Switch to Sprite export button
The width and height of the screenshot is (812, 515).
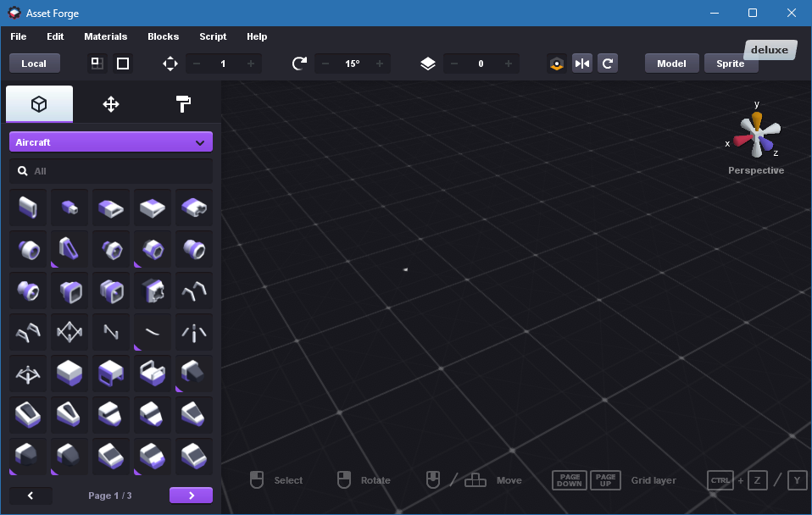pos(730,64)
